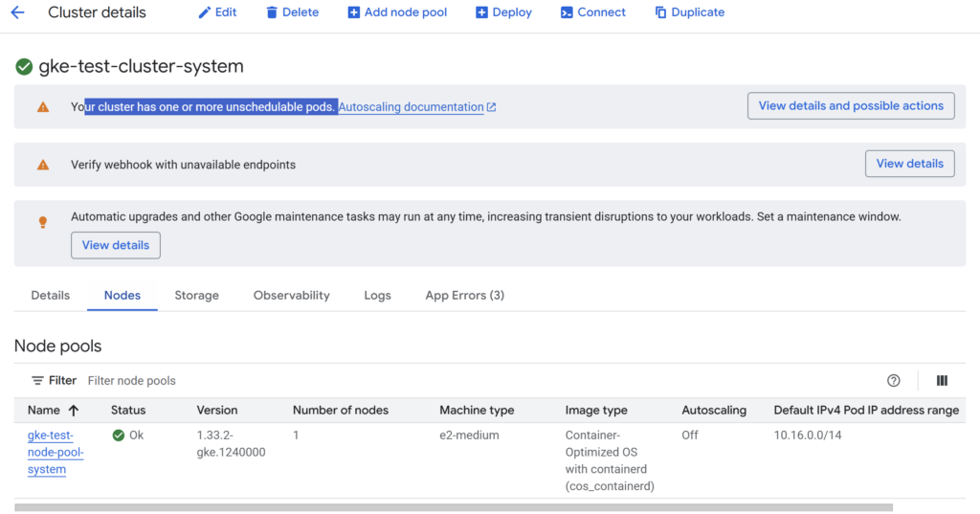Screen dimensions: 980x514
Task: Click the Autoscaling column header
Action: [x=714, y=411]
